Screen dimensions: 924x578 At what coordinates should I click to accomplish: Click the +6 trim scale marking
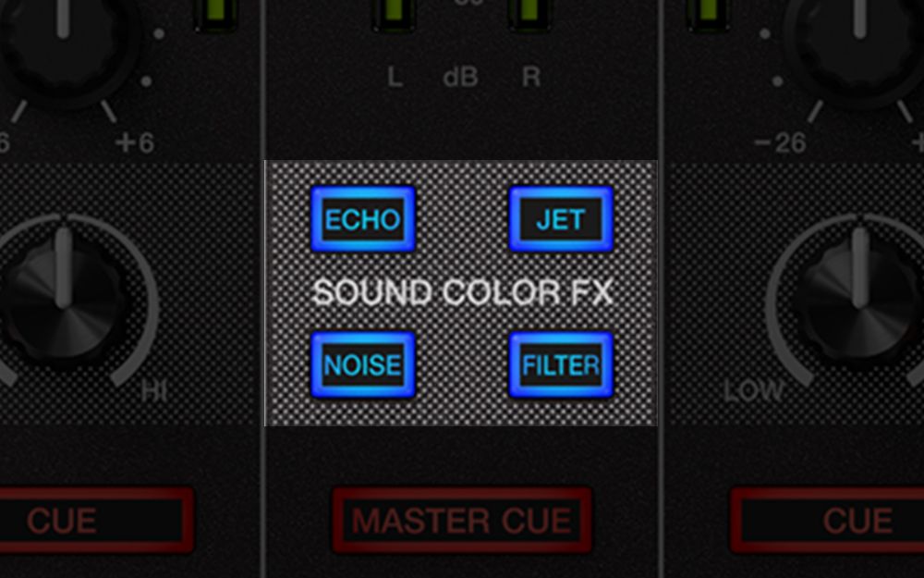tap(134, 142)
